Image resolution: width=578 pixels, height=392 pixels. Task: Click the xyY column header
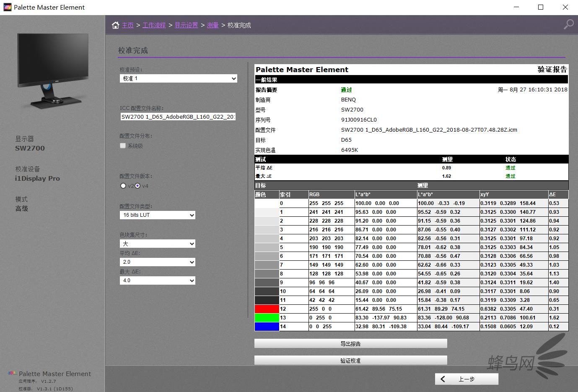click(514, 195)
